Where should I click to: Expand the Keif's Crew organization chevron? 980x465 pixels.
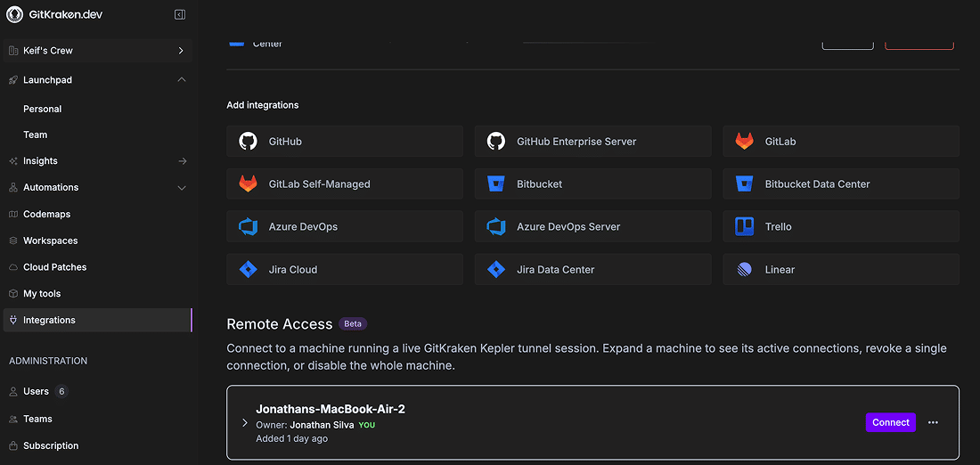tap(181, 51)
